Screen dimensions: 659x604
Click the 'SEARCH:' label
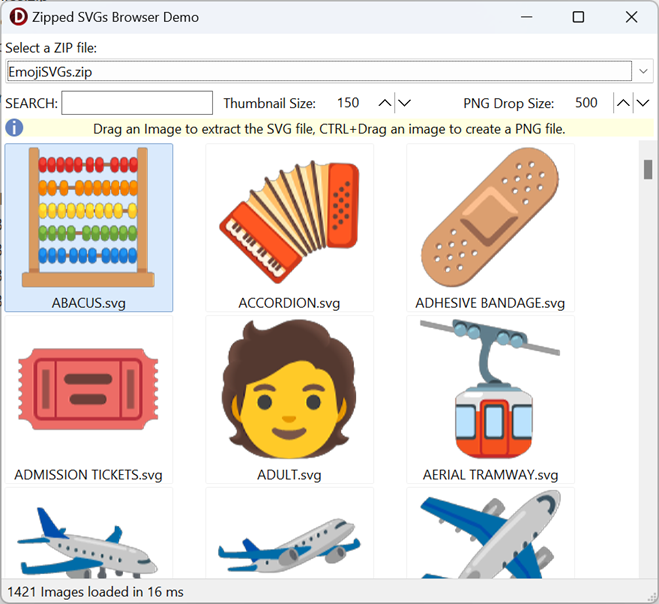(x=32, y=103)
